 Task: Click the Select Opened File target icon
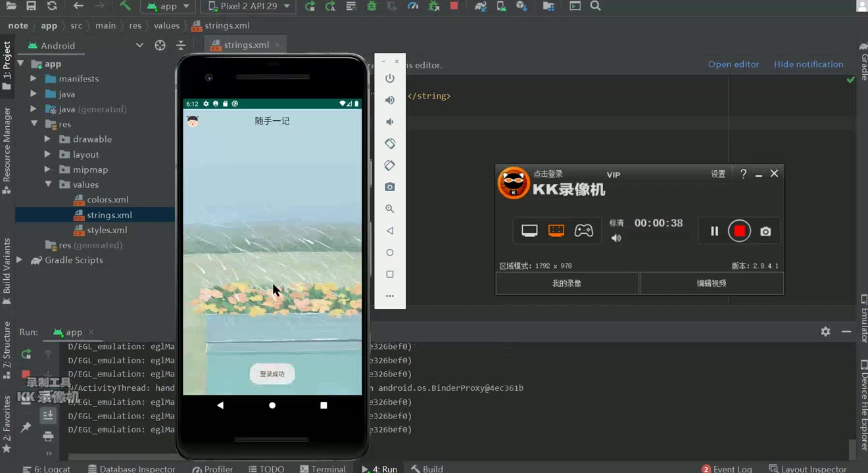[x=160, y=45]
